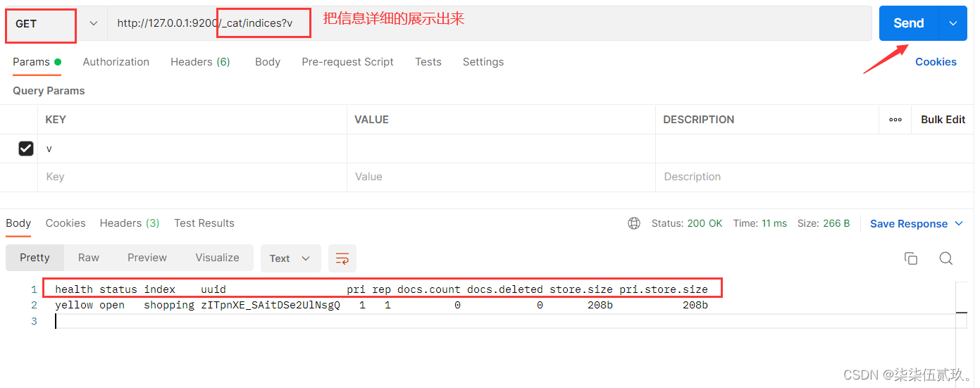Click the value cell of the 'v' param
The width and height of the screenshot is (980, 388).
(501, 149)
